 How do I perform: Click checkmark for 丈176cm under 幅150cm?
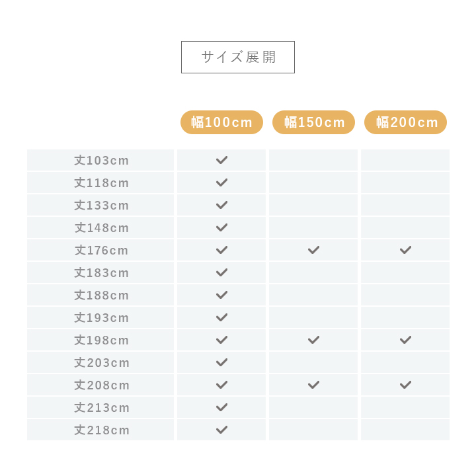click(x=313, y=250)
